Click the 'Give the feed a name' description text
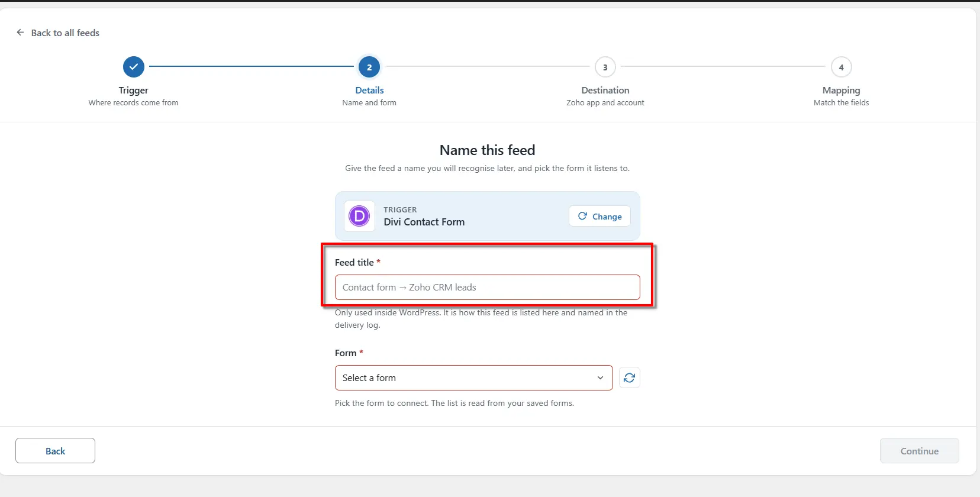The image size is (980, 497). (x=487, y=168)
